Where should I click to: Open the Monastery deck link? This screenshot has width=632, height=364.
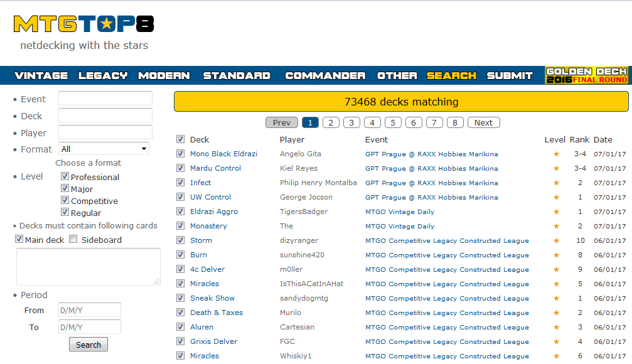(208, 226)
